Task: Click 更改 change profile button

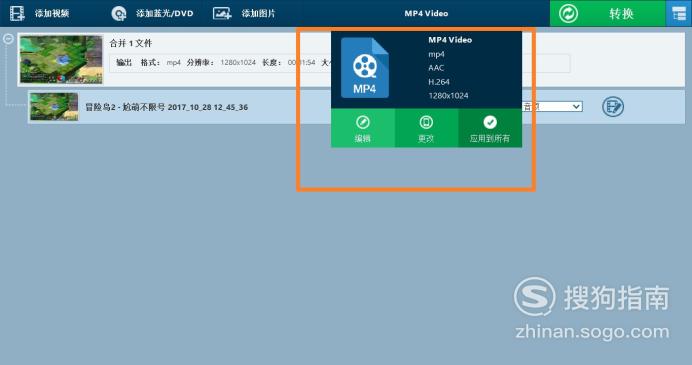Action: (426, 128)
